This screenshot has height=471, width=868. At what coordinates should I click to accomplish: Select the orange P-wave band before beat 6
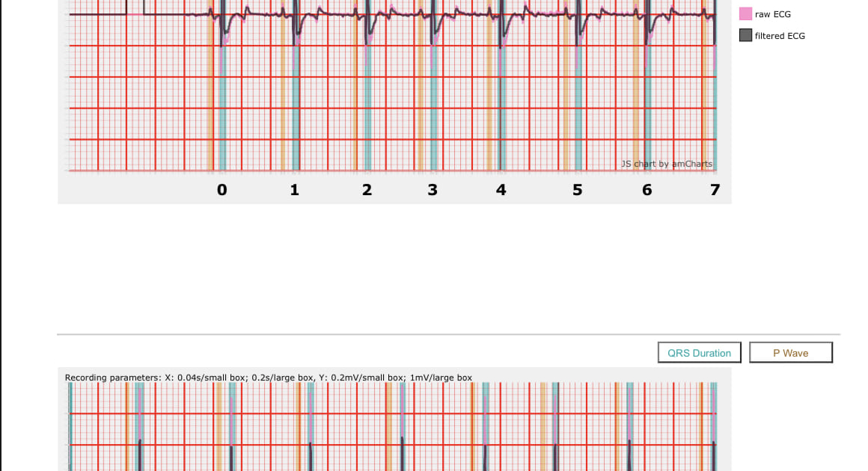click(x=636, y=112)
